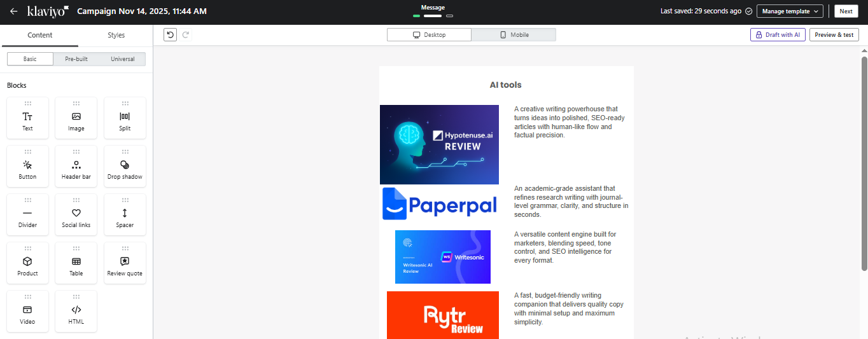Choose the Split block
This screenshot has height=339, width=868.
pyautogui.click(x=125, y=118)
